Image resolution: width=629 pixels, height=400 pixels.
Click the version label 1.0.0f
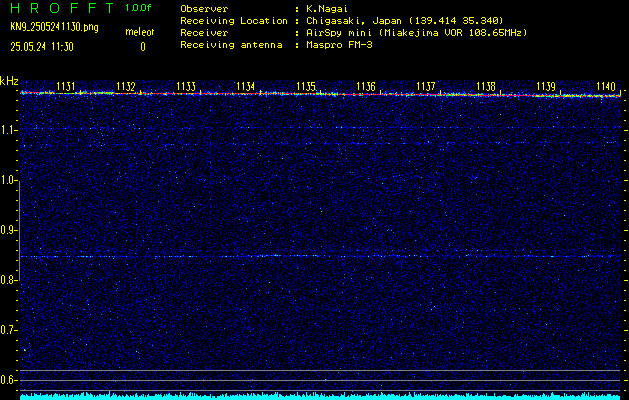[138, 8]
